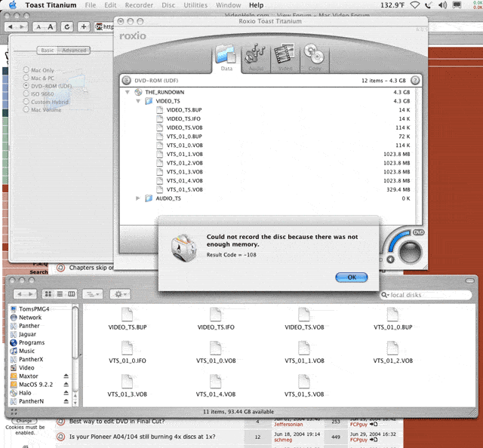Choose the Mac Volume format option
The image size is (483, 448).
tap(26, 109)
